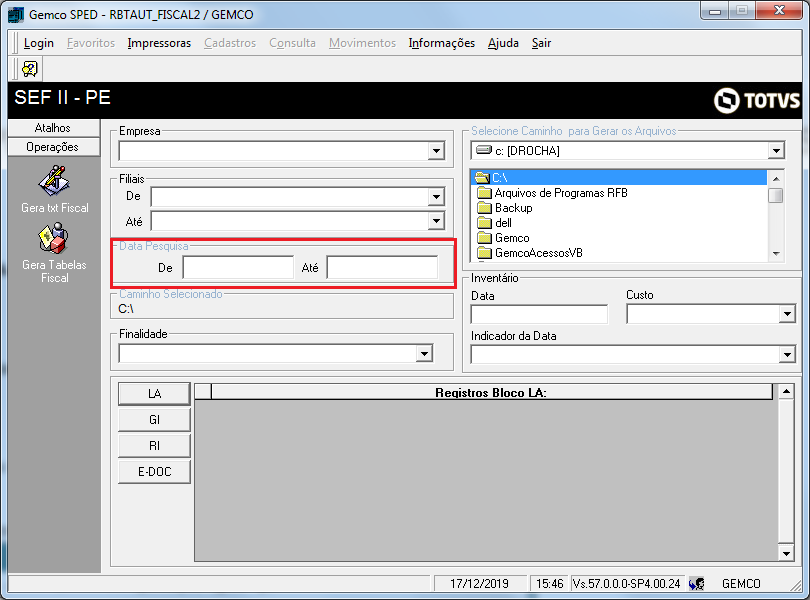Click the folder list scroll down arrow
The image size is (810, 600).
(775, 253)
